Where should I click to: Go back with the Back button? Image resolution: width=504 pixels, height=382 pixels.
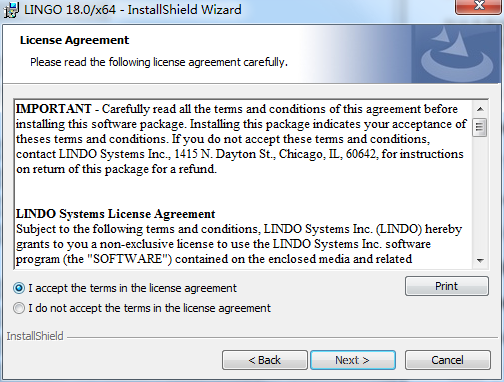tap(265, 360)
